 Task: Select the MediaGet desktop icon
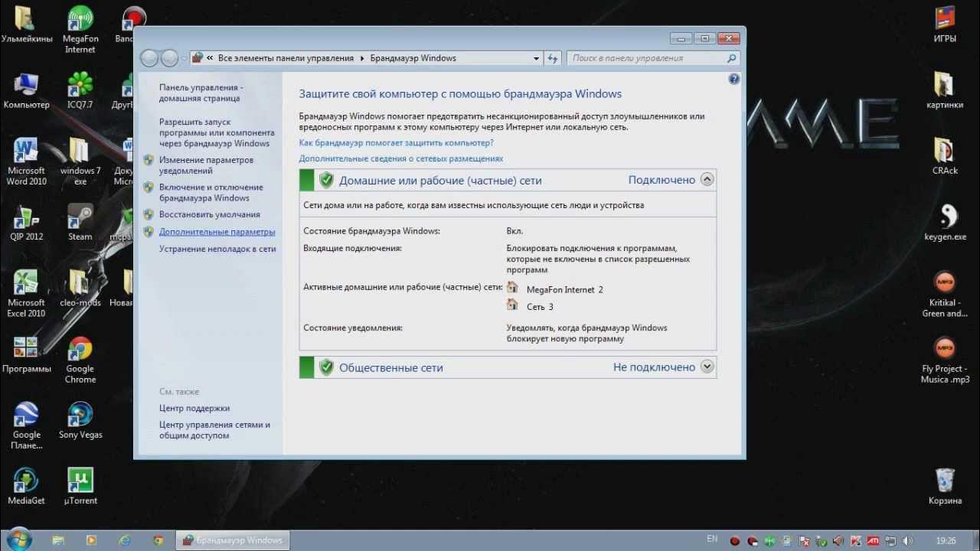point(26,486)
